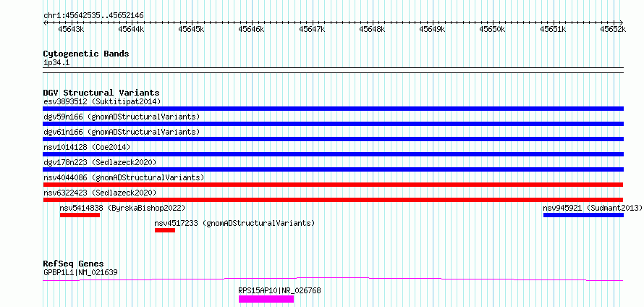
Task: Click the RefSeq Genes track title
Action: [74, 264]
